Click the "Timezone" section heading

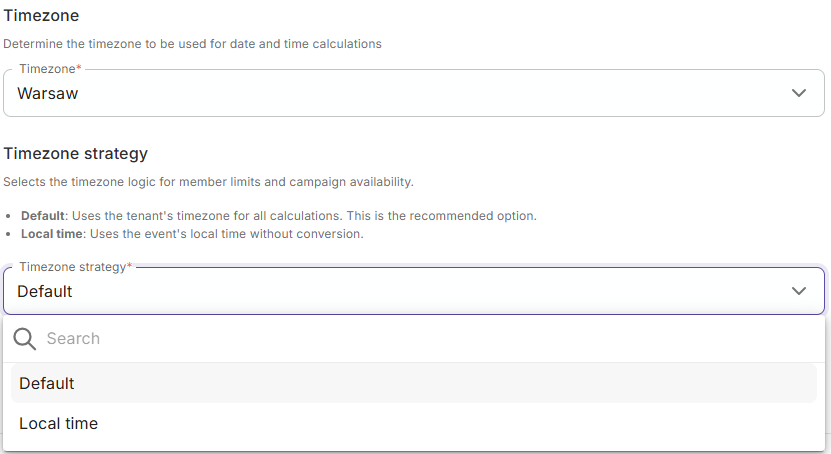(x=42, y=16)
